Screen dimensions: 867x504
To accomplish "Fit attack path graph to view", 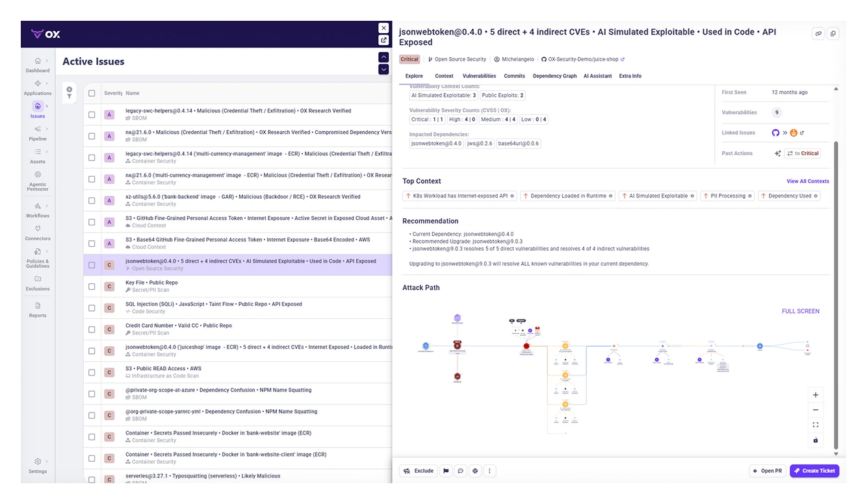I will point(816,425).
